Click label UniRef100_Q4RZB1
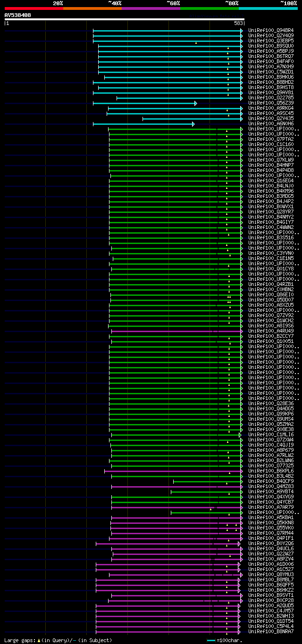Screen dimensions: 302x644 271,285
